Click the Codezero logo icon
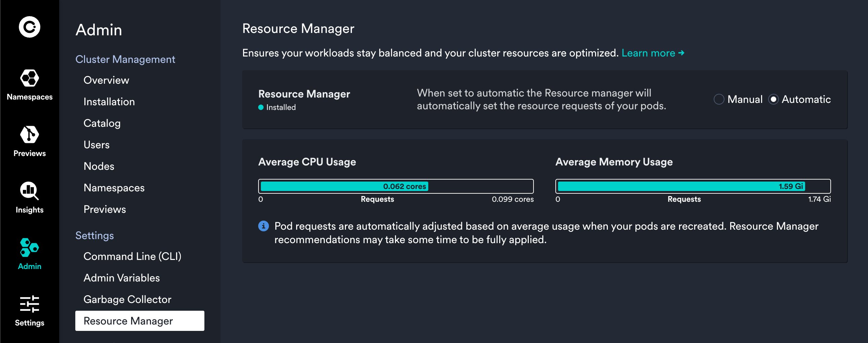868x343 pixels. [29, 27]
